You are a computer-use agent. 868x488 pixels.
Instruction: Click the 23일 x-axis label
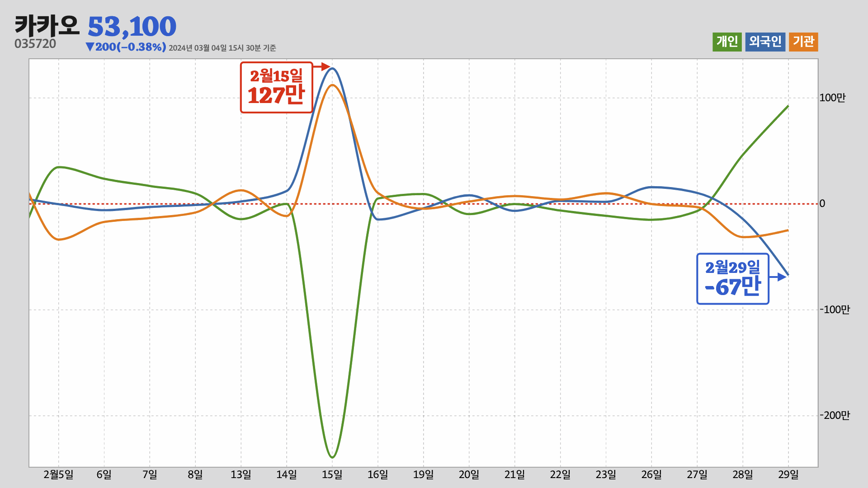tap(606, 475)
